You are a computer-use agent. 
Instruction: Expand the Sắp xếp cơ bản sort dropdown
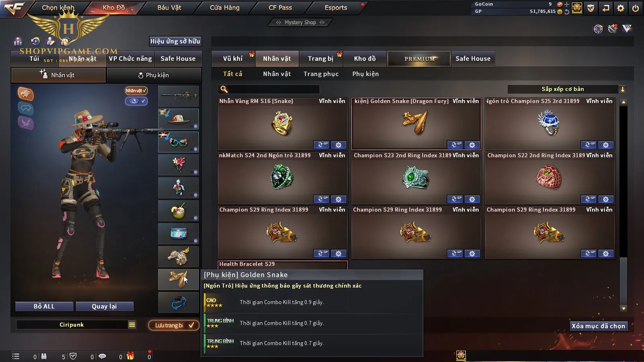(622, 89)
